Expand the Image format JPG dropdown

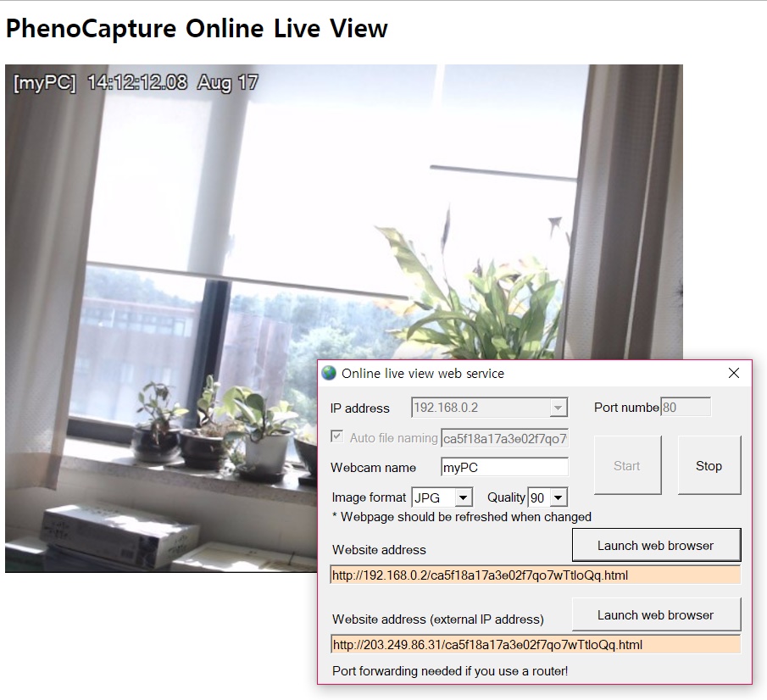tap(463, 498)
